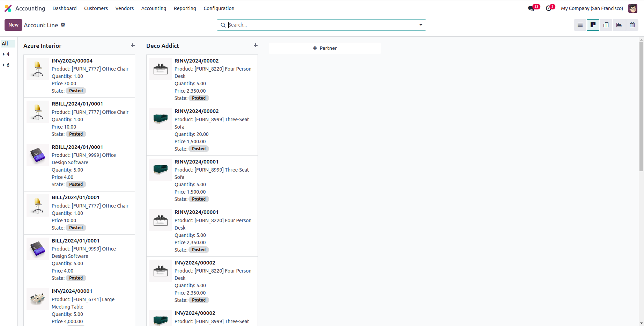Open the Dashboard menu
Viewport: 644px width, 326px height.
click(65, 8)
